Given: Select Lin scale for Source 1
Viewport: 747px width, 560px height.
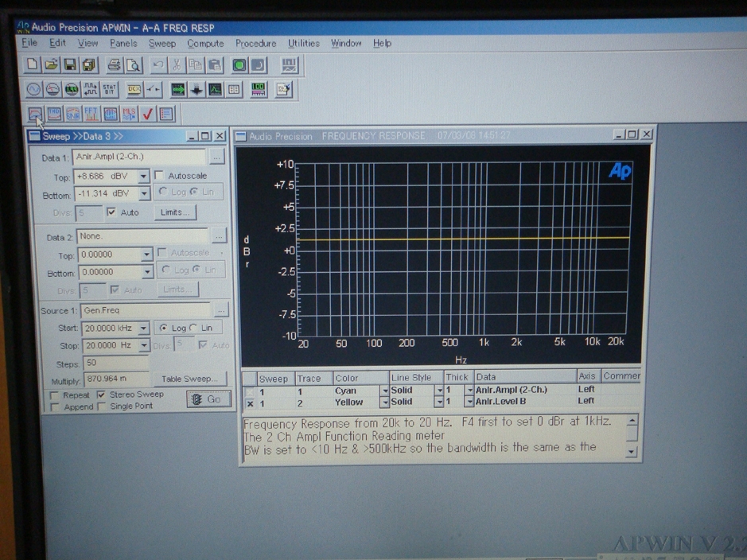Looking at the screenshot, I should [x=193, y=328].
